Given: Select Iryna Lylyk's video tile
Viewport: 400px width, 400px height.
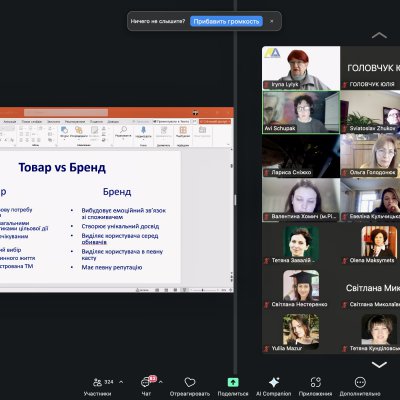Looking at the screenshot, I should click(x=301, y=68).
